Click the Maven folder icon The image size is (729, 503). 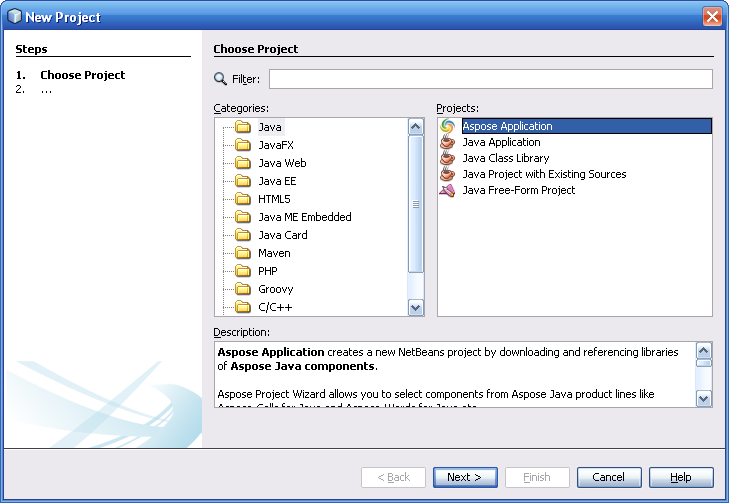tap(243, 253)
